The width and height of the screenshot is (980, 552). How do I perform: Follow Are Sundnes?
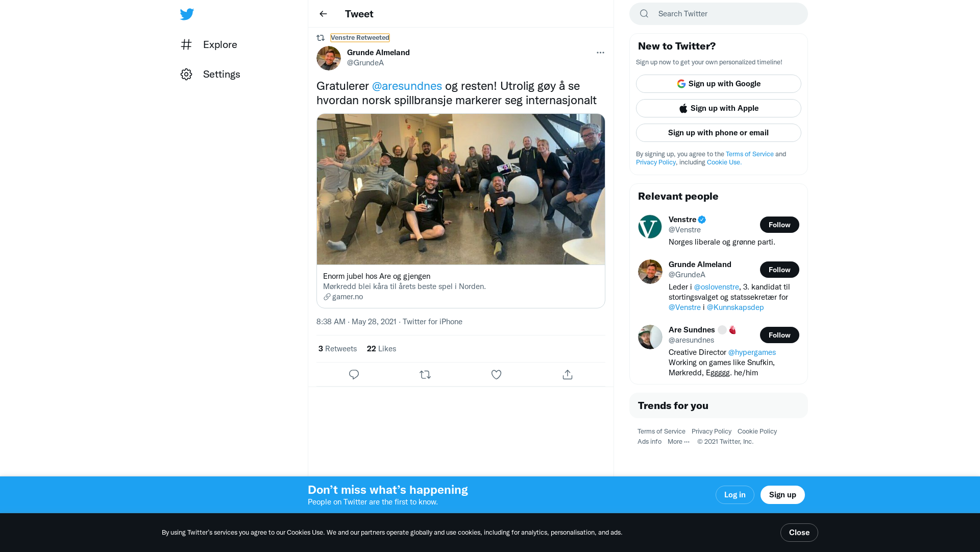(x=779, y=335)
